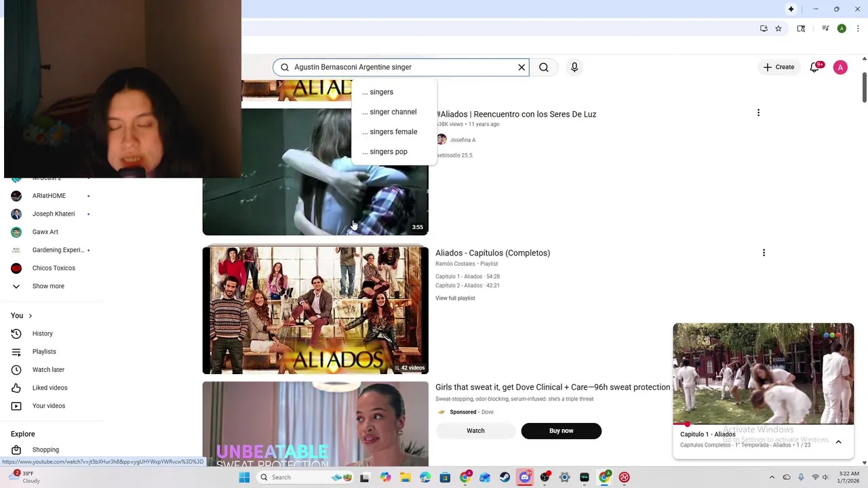Open Windows Start menu
This screenshot has height=488, width=868.
244,477
